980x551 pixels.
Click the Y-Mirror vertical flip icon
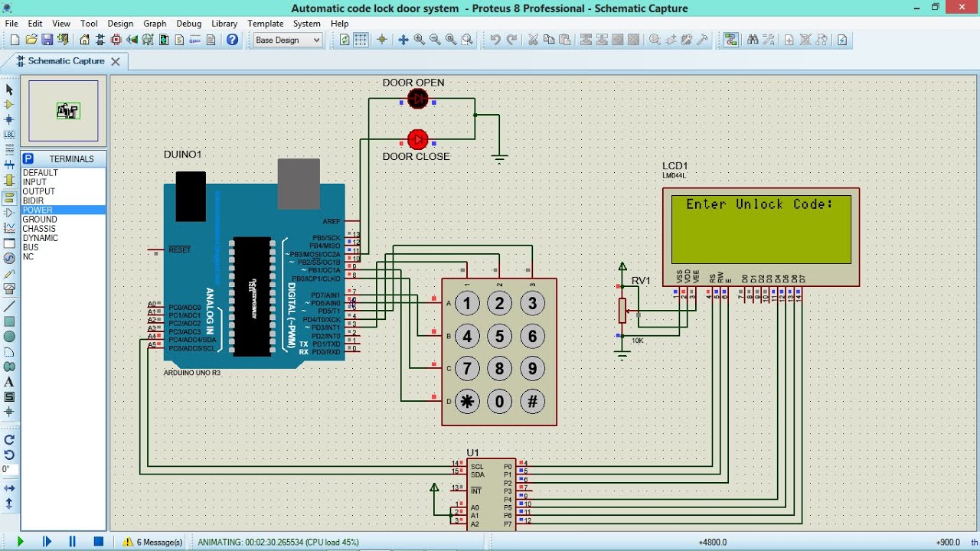[9, 504]
